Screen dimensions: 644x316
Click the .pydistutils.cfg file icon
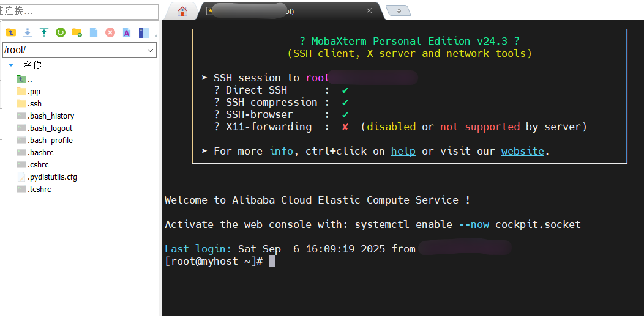click(x=21, y=177)
